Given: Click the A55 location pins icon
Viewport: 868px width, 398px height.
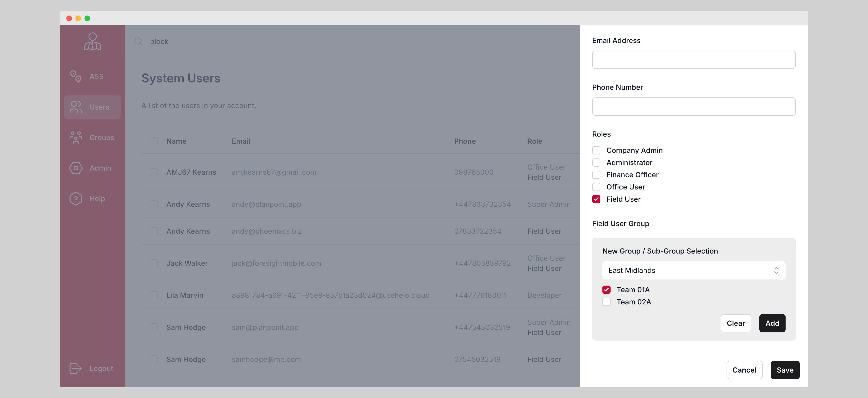Looking at the screenshot, I should [76, 77].
